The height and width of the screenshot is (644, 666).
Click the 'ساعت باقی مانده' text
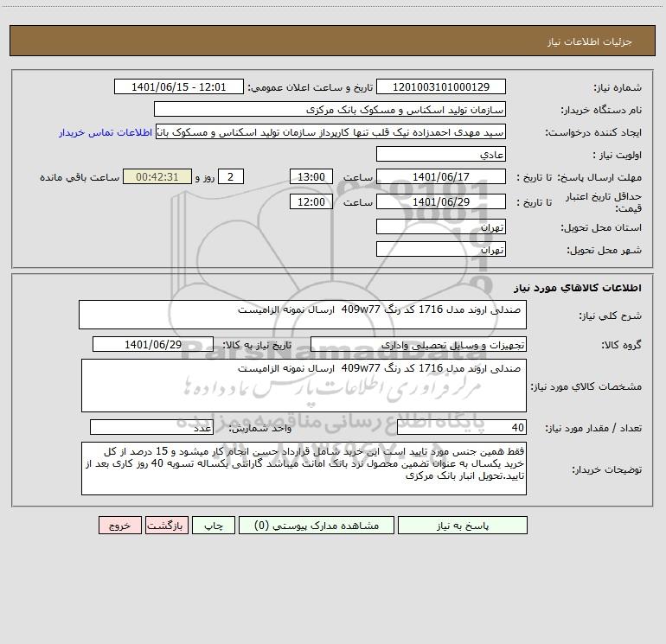[80, 177]
